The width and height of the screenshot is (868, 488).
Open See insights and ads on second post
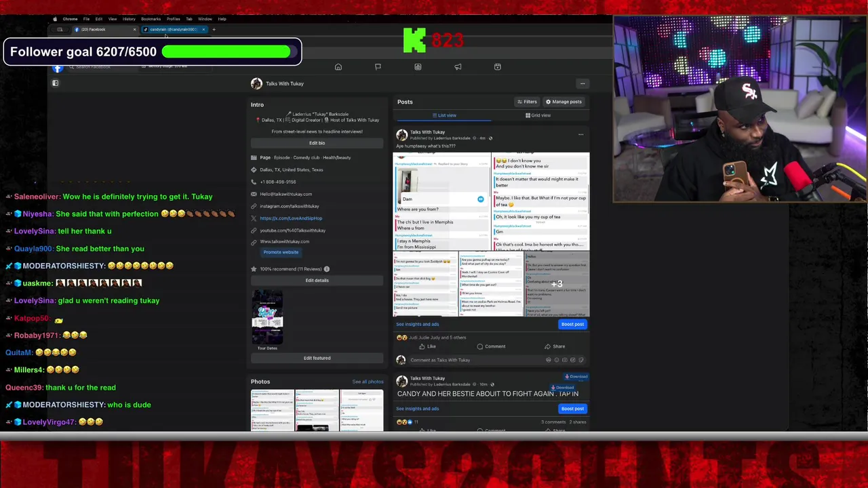[x=417, y=409]
